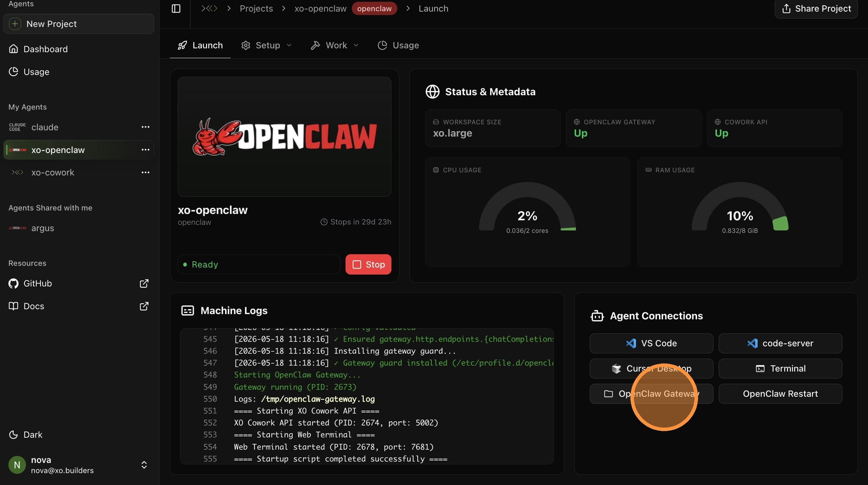Click log line 555 Startup script completed
The height and width of the screenshot is (485, 868).
tap(341, 459)
